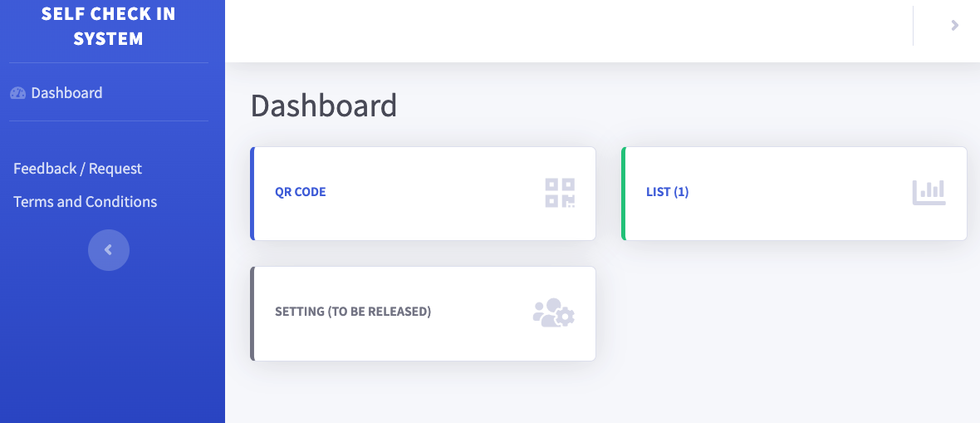Click green left border of LIST card
Screen dimensions: 980x423
(623, 194)
